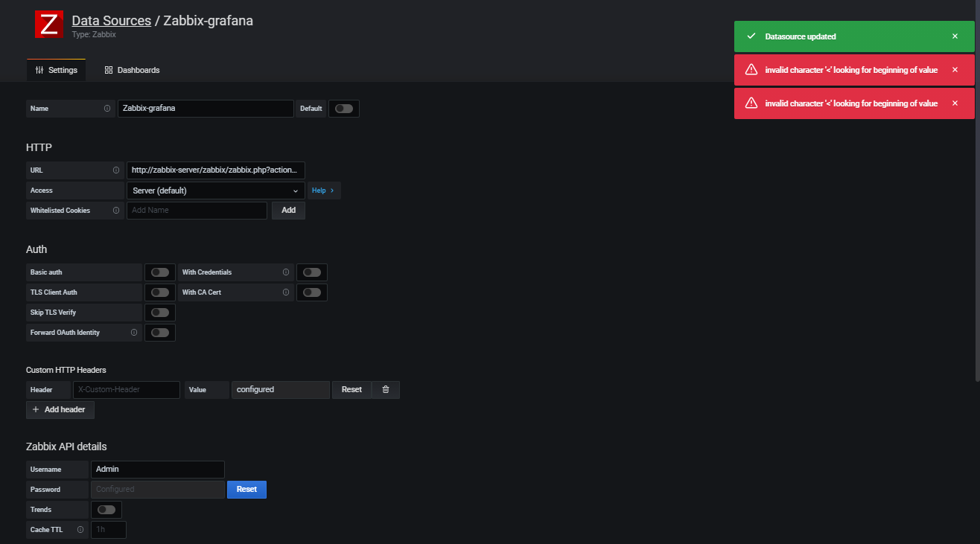Enable With Credentials toggle
Image resolution: width=980 pixels, height=544 pixels.
pos(312,272)
